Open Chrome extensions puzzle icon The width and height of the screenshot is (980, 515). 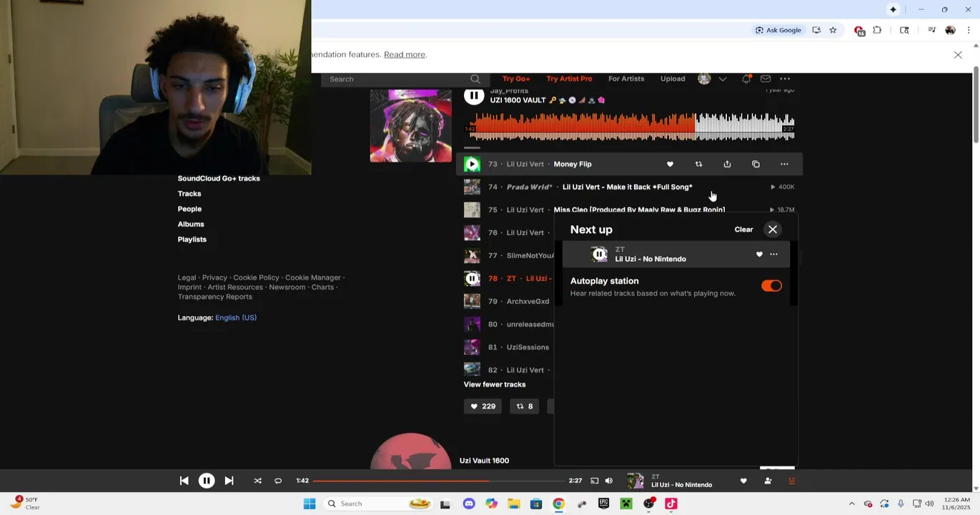pos(877,30)
